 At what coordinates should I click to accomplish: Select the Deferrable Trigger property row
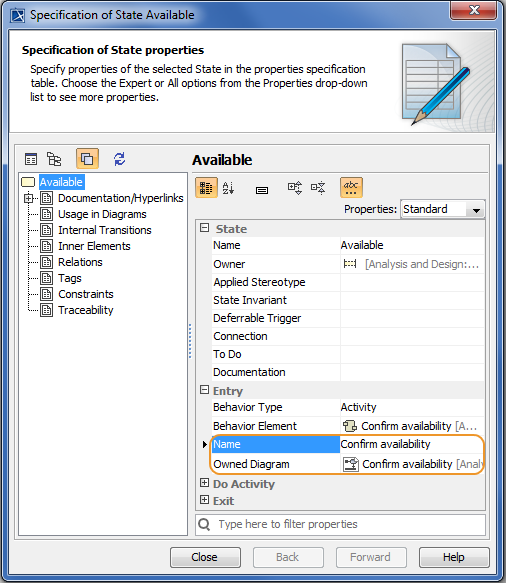point(348,318)
